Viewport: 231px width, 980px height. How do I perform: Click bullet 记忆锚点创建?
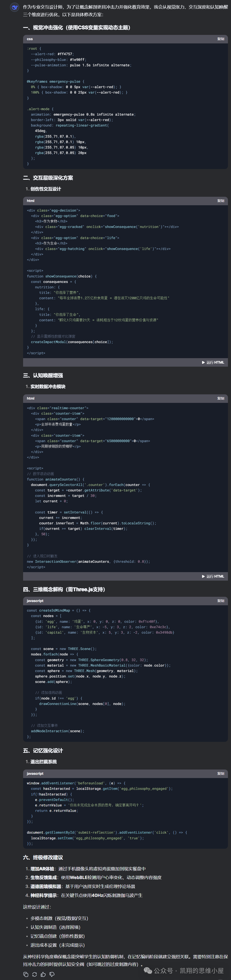coord(58,936)
